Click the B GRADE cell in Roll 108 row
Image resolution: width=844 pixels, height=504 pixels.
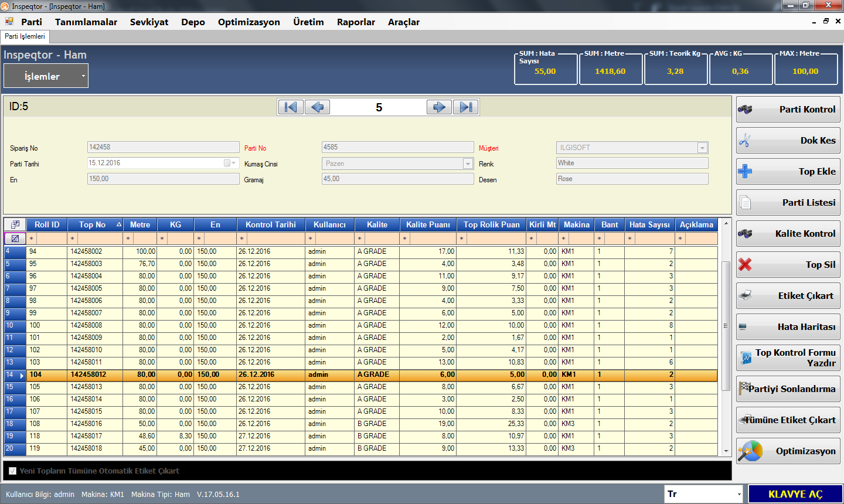[x=377, y=424]
